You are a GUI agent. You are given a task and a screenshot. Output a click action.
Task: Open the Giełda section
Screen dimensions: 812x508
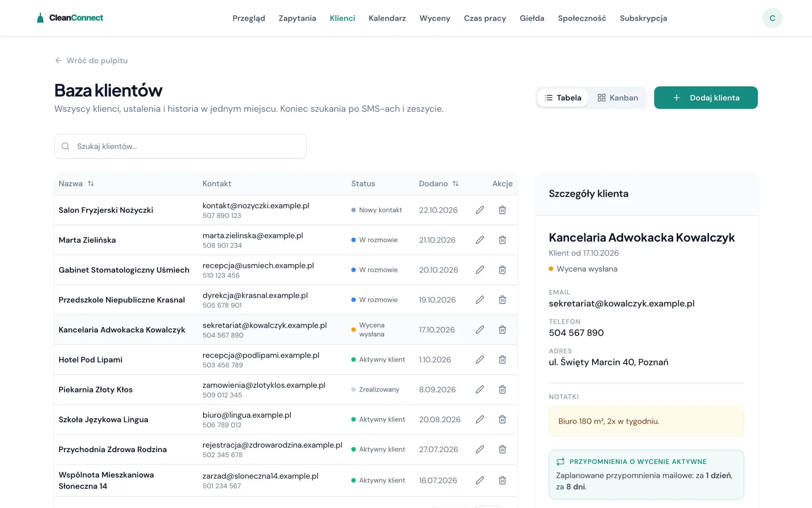(532, 18)
